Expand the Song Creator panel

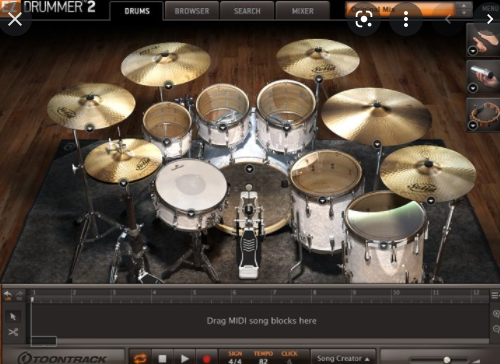tap(343, 358)
